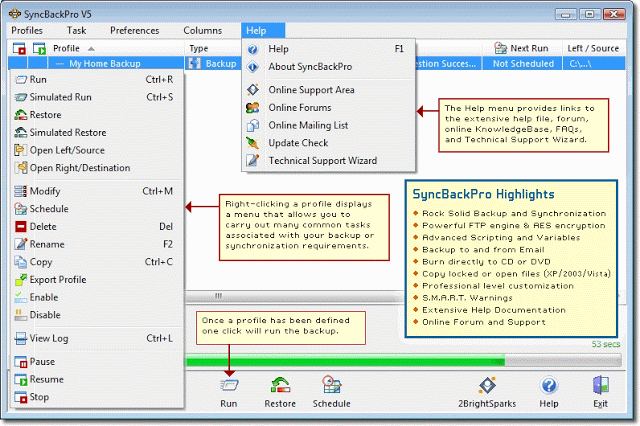The height and width of the screenshot is (426, 640).
Task: Select Help F1 entry in Help dropdown
Action: tap(329, 49)
